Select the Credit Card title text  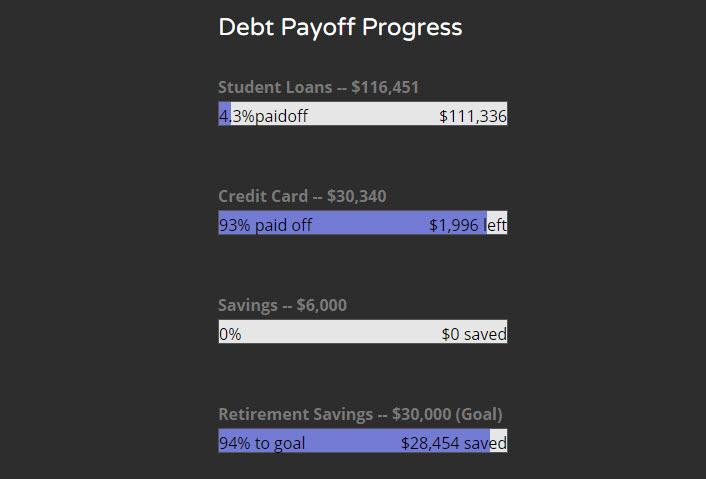point(264,196)
